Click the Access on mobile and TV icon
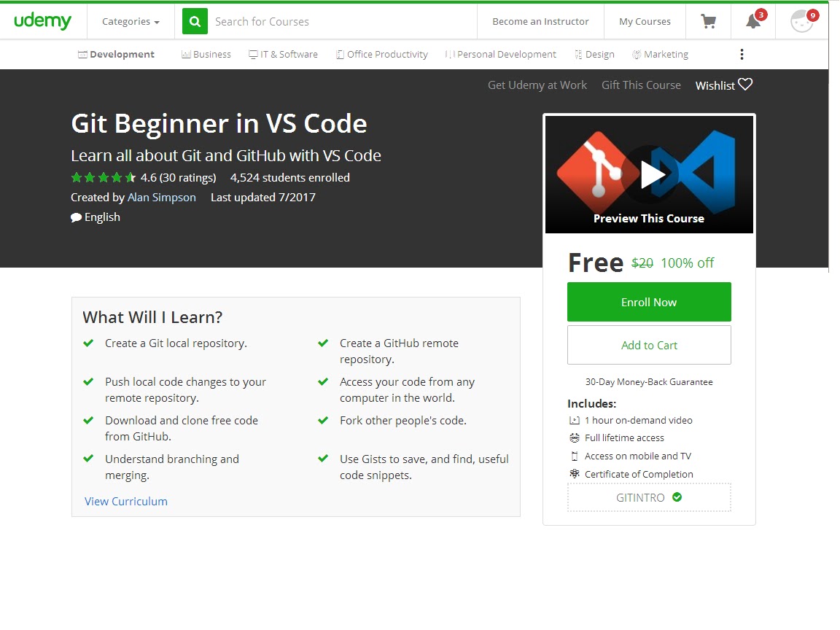This screenshot has height=630, width=840. (x=575, y=456)
